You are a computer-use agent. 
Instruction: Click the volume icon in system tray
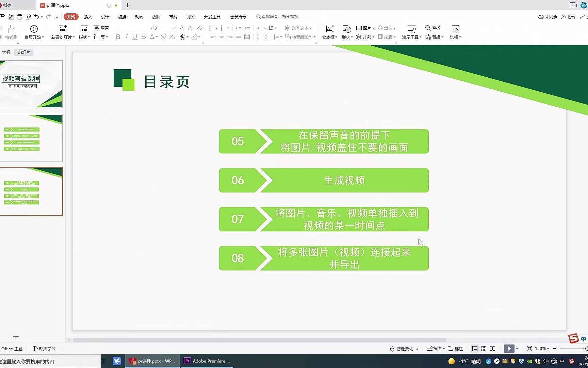(x=545, y=361)
